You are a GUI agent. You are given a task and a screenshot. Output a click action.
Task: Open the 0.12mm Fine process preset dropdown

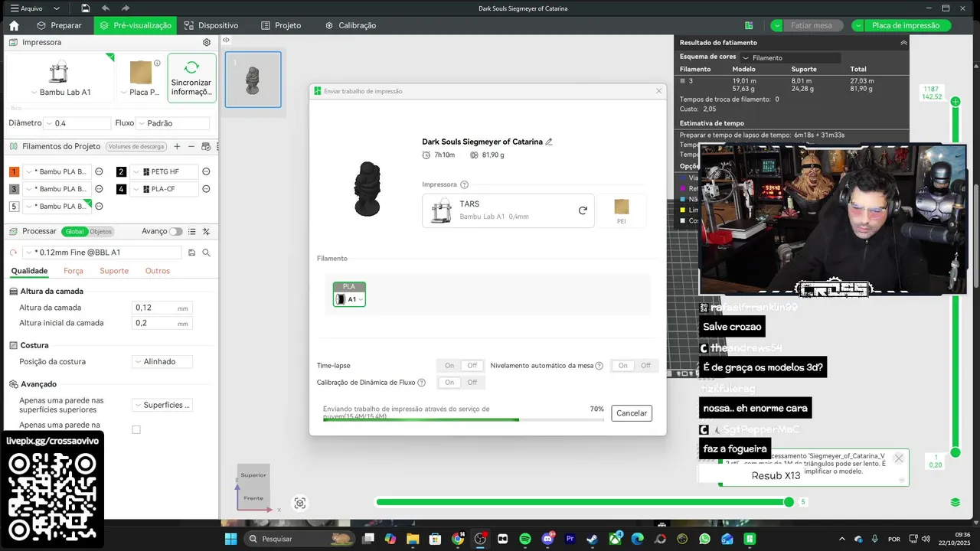pos(103,253)
